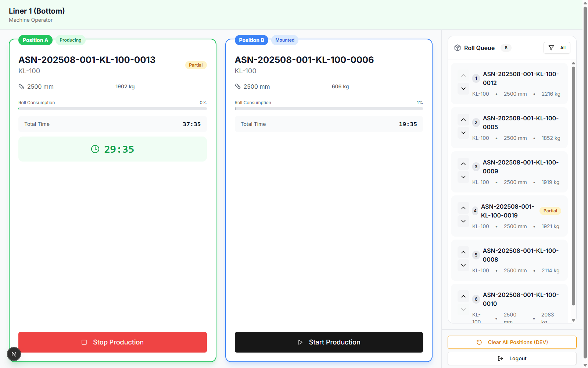Click the Position B roll consumption bar
This screenshot has height=368, width=588.
(329, 109)
